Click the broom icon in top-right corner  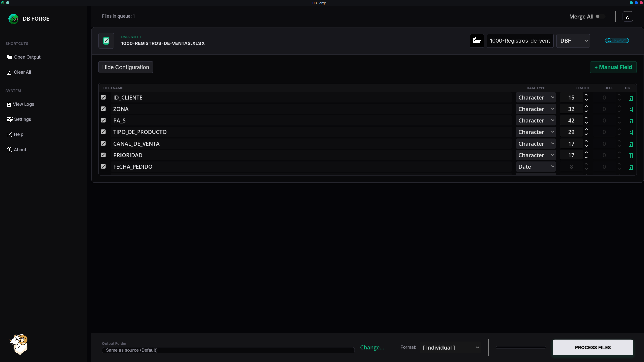point(628,16)
